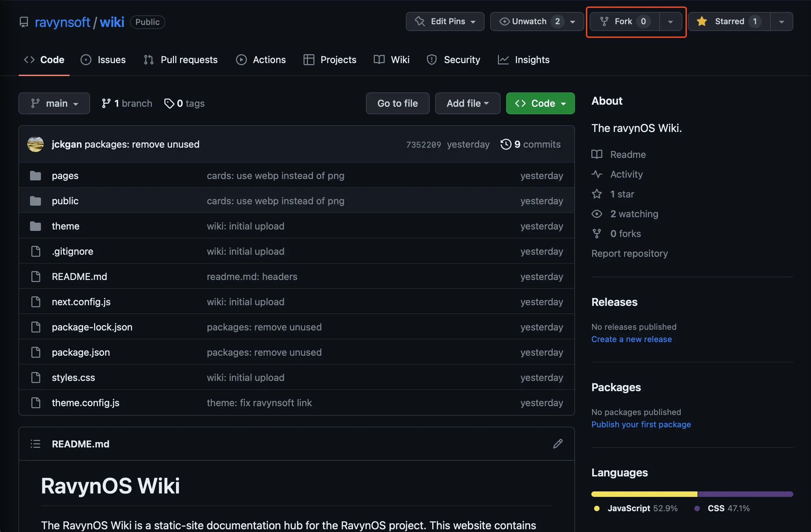This screenshot has width=811, height=532.
Task: Click Create a new release link
Action: click(x=631, y=339)
